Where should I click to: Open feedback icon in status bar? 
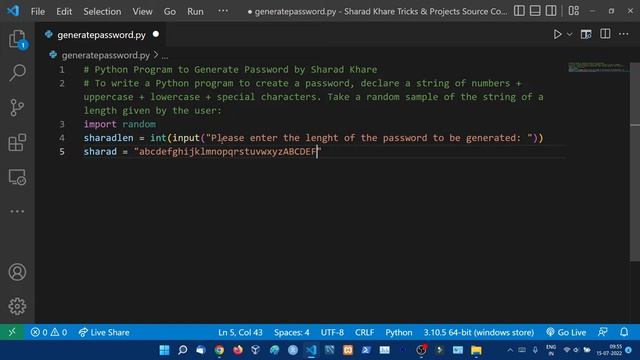603,332
